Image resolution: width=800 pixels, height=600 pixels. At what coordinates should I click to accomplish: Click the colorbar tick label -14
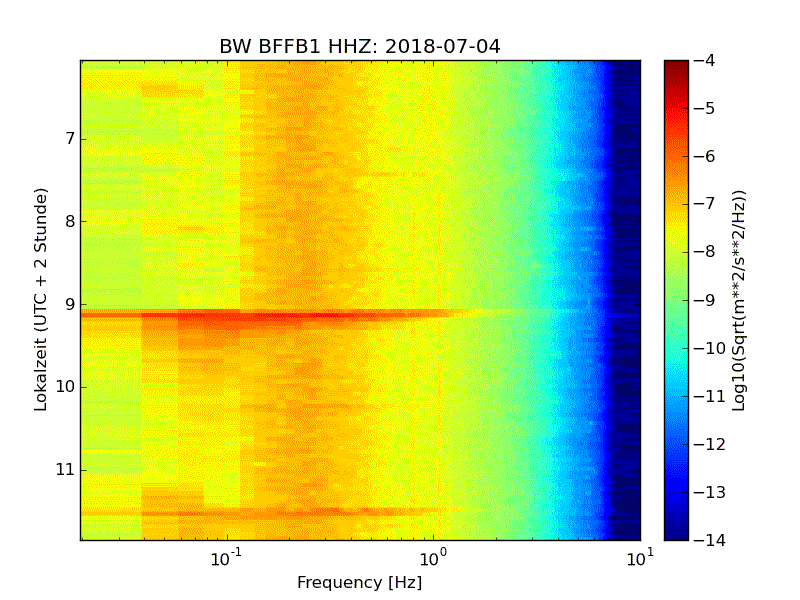click(710, 540)
